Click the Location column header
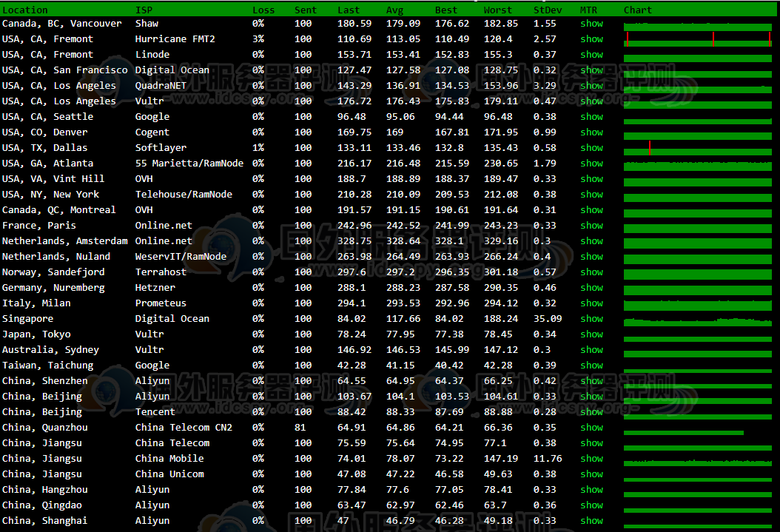The width and height of the screenshot is (780, 532). 25,10
